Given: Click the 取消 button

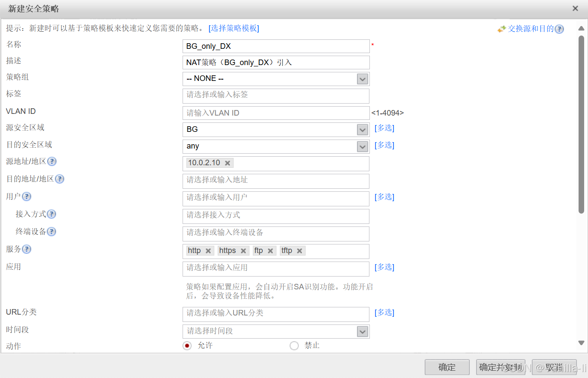Looking at the screenshot, I should click(x=554, y=367).
